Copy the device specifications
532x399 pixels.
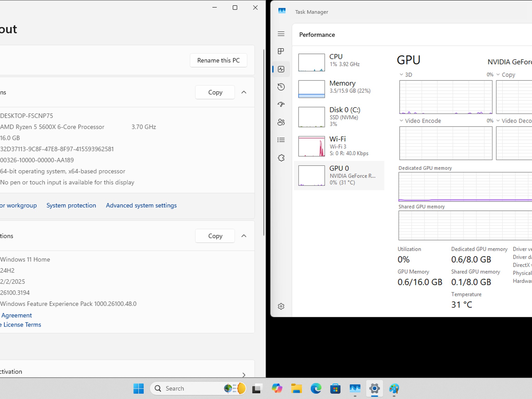click(215, 92)
